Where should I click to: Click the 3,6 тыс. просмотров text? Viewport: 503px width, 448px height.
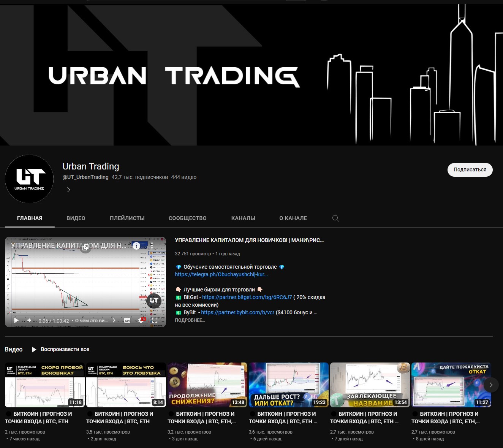[270, 432]
